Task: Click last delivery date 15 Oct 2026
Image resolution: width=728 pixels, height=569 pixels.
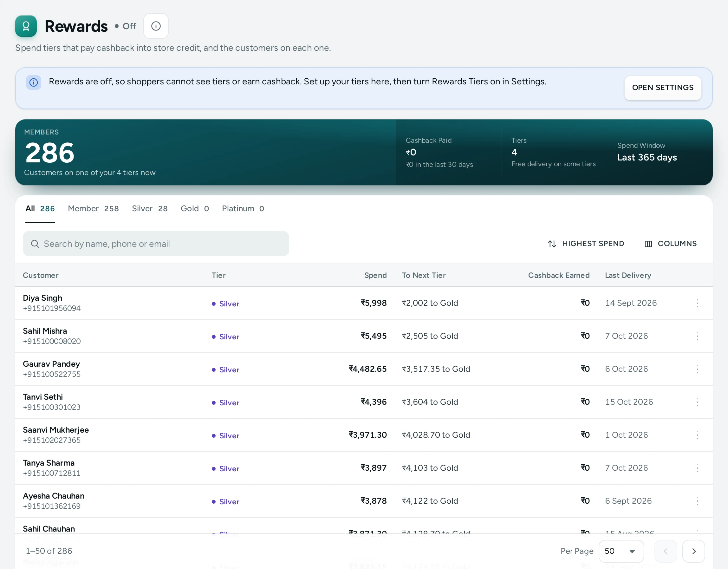Action: coord(629,402)
